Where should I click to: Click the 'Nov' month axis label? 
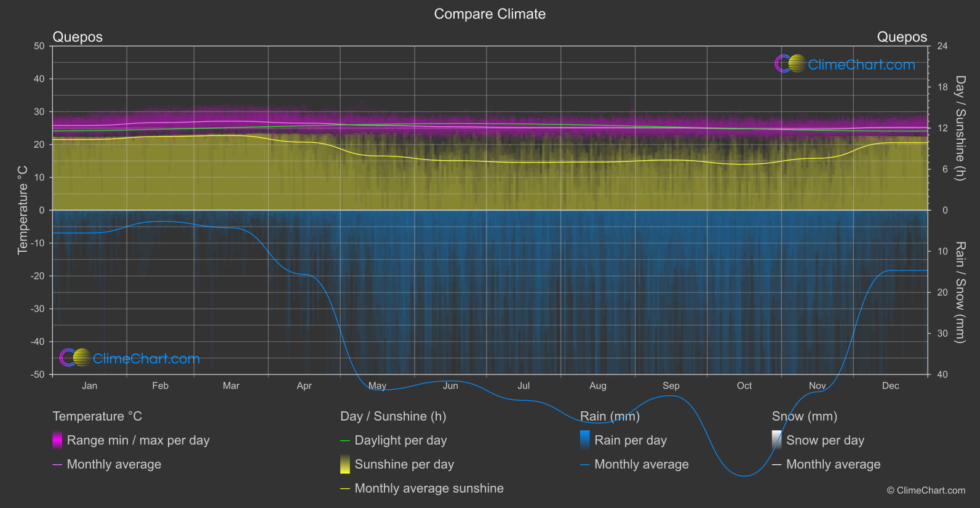click(818, 385)
